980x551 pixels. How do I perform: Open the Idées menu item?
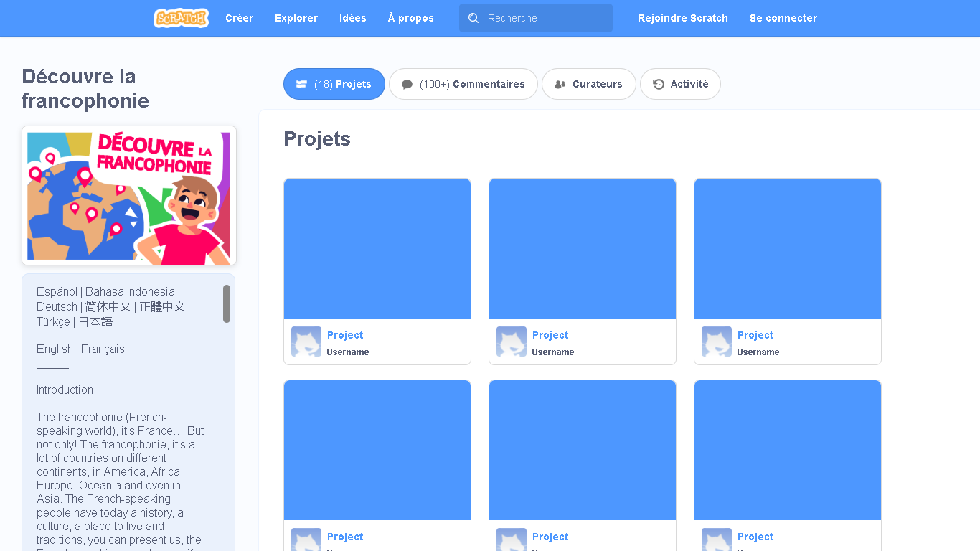pos(353,18)
